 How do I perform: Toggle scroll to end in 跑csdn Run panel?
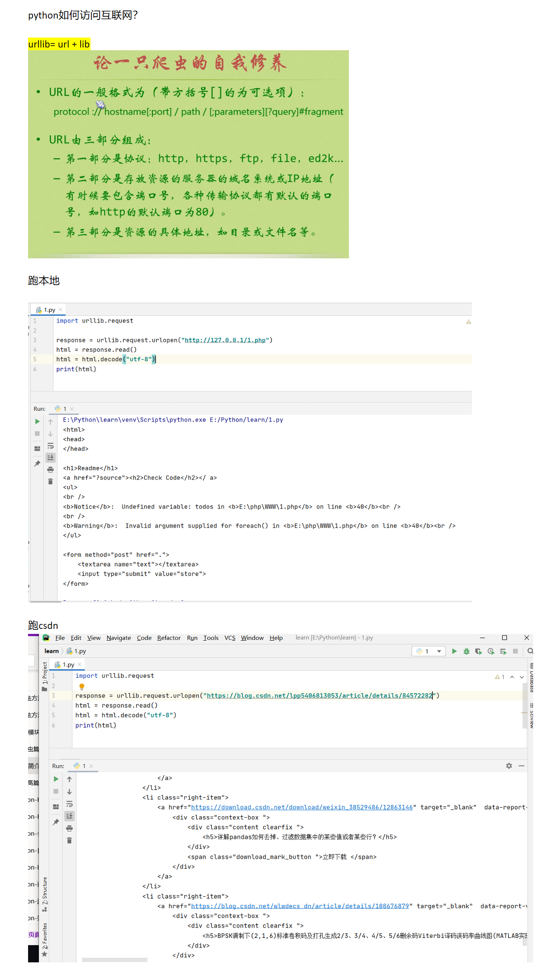(69, 816)
